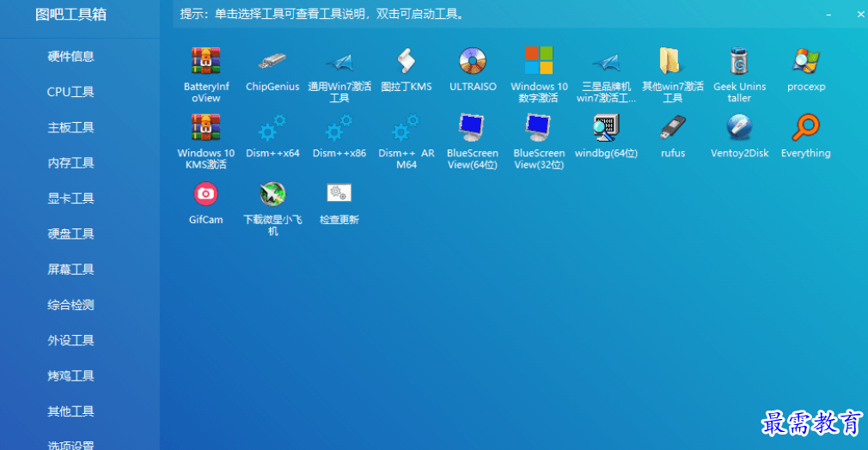
Task: Go to 内存工具 category
Action: tap(70, 162)
